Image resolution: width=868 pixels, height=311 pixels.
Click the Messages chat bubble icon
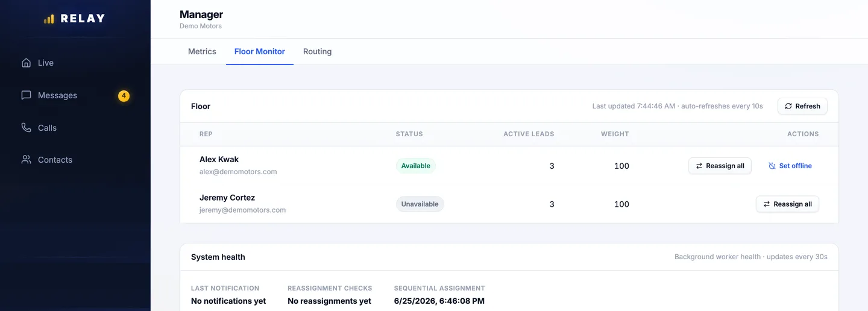coord(26,95)
